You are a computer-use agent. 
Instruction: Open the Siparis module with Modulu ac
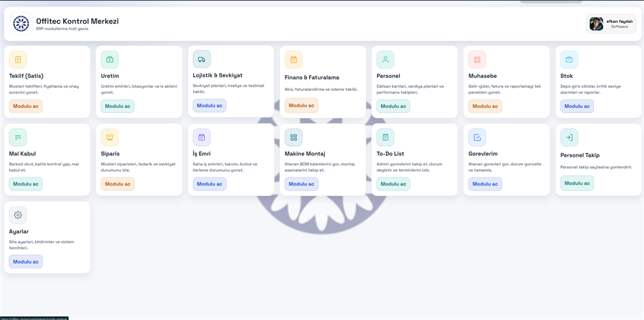(117, 184)
